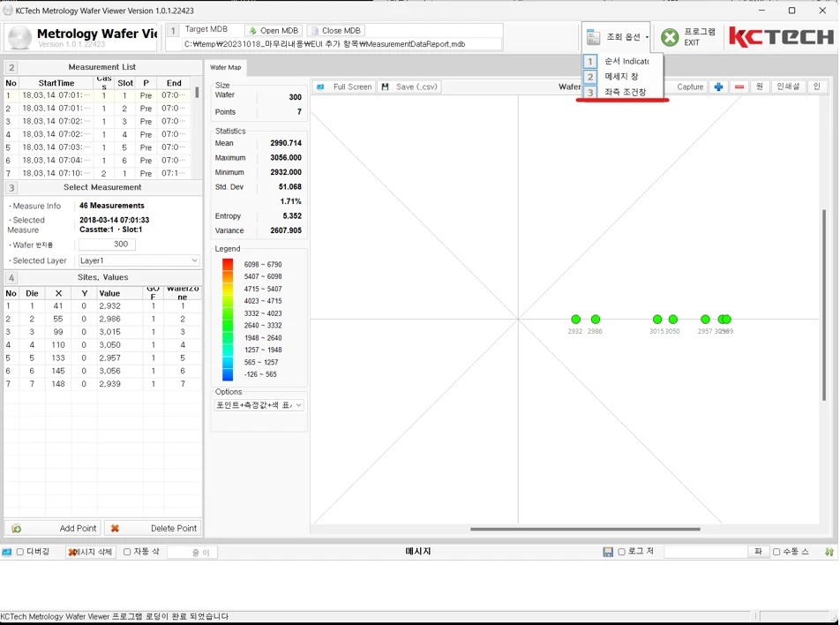
Task: Click the blue legend color -126 ~ 565
Action: pyautogui.click(x=228, y=374)
